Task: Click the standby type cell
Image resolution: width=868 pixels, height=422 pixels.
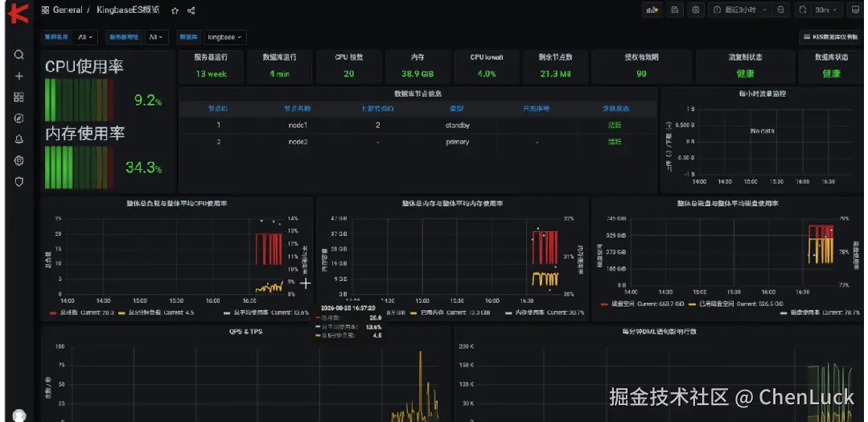Action: coord(457,126)
